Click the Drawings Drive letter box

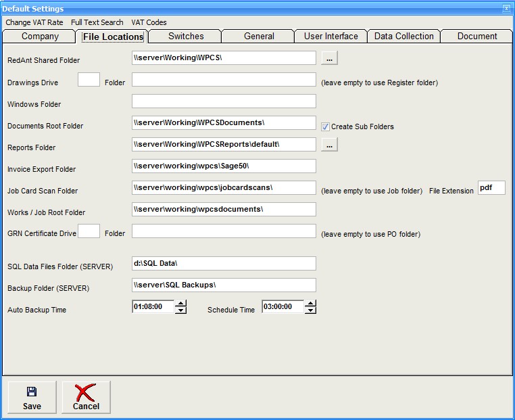[x=89, y=80]
